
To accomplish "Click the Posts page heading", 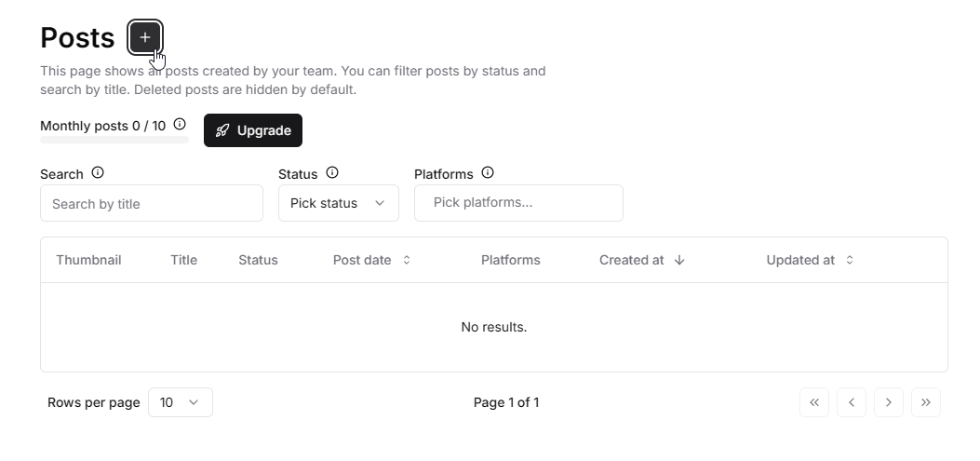I will (x=77, y=37).
